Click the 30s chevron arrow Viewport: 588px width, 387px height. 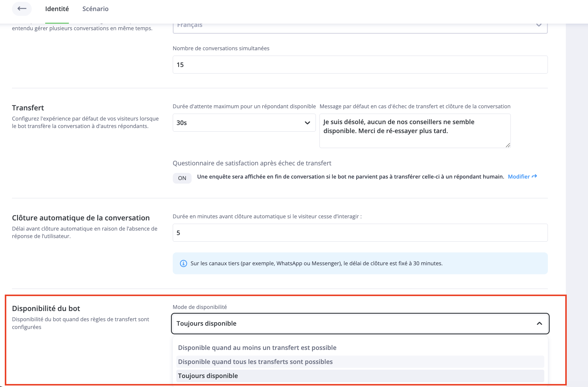pyautogui.click(x=307, y=123)
